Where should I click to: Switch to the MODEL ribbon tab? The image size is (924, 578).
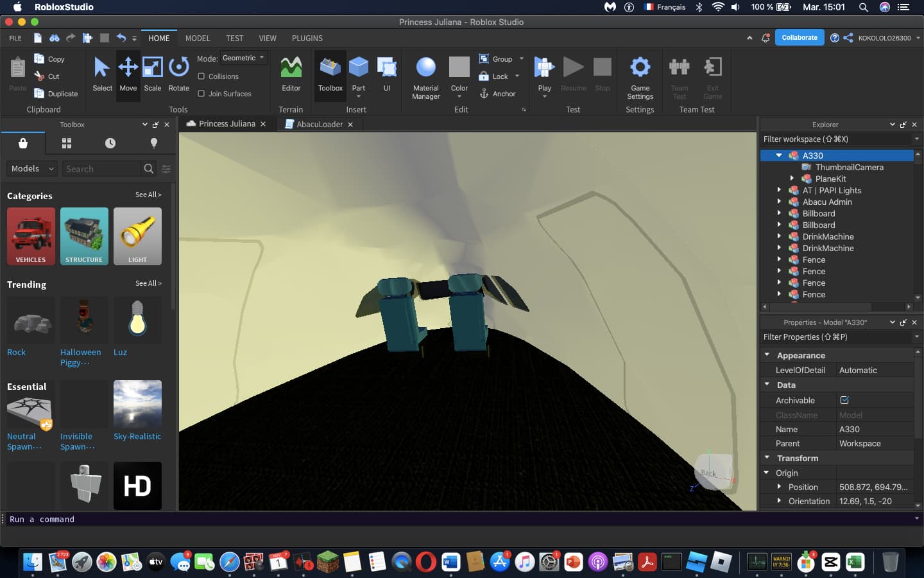[x=198, y=39]
